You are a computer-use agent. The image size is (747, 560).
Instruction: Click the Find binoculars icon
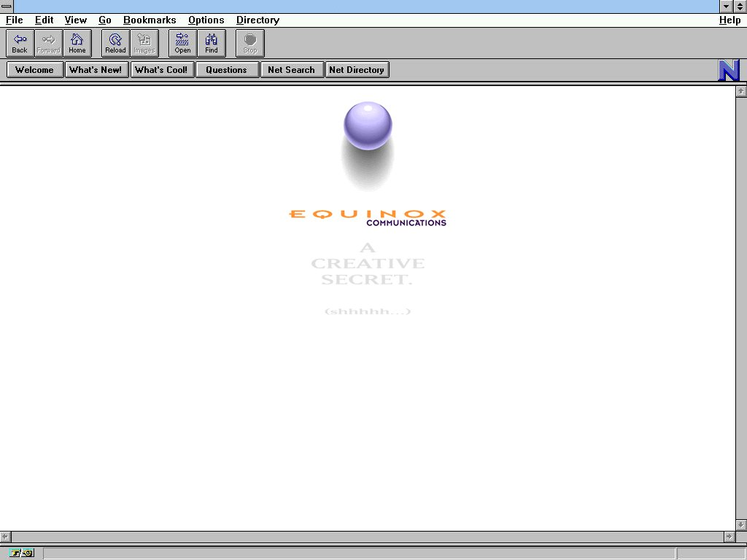[212, 43]
